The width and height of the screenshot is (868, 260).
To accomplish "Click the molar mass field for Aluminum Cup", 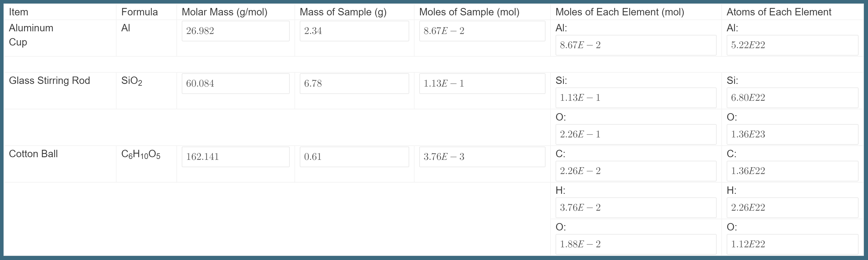I will click(x=235, y=31).
